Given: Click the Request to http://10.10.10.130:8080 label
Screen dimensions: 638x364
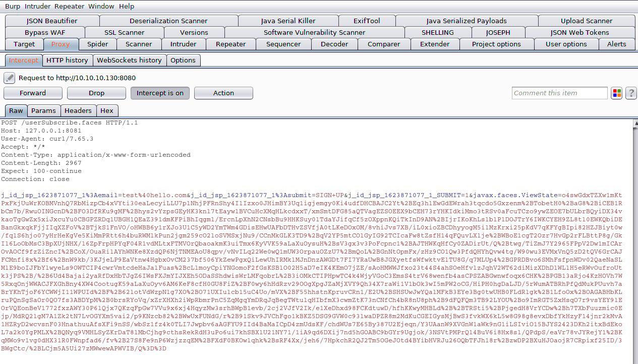Looking at the screenshot, I should 77,78.
